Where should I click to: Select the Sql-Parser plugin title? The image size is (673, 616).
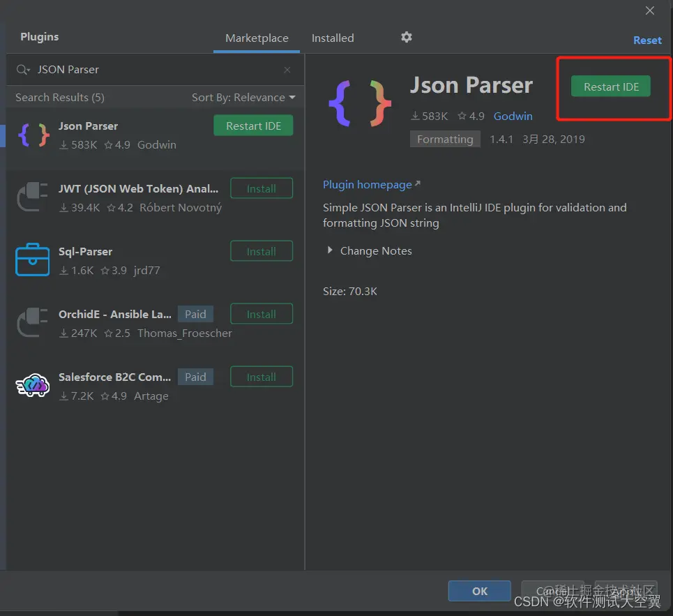(x=85, y=251)
